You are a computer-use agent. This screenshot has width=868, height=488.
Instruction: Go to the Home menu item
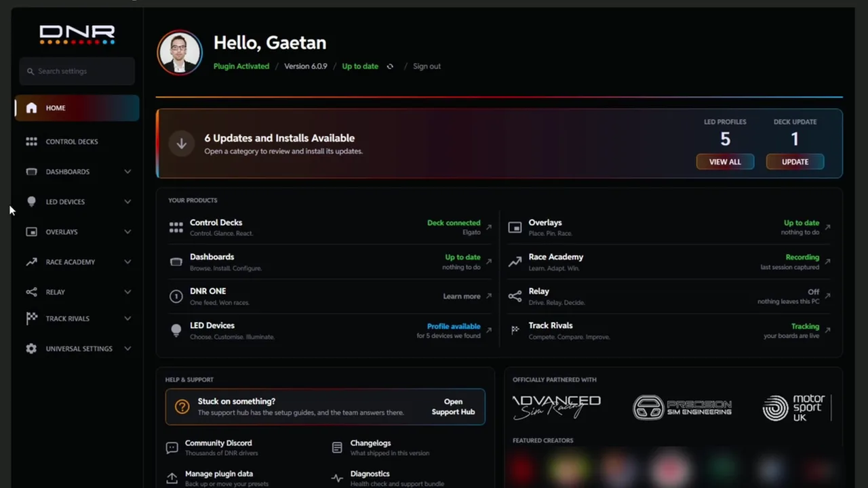(x=77, y=108)
